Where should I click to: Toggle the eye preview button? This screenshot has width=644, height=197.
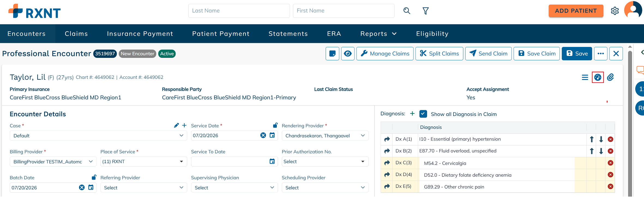pos(348,53)
